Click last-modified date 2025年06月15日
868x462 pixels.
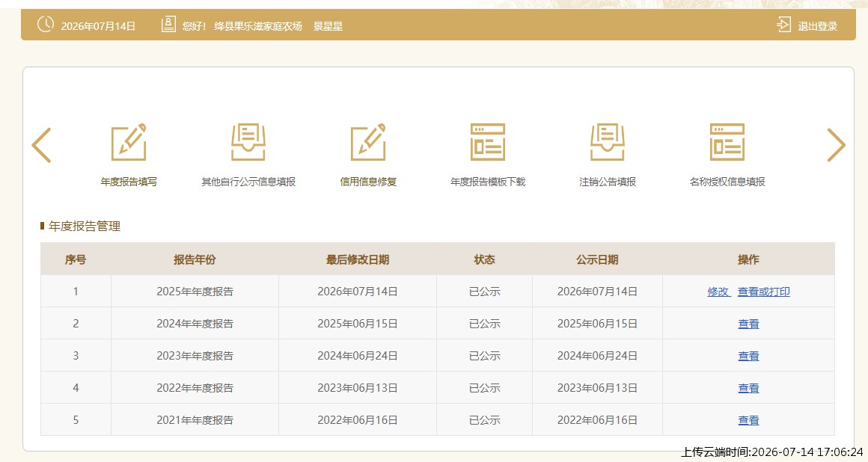coord(357,324)
